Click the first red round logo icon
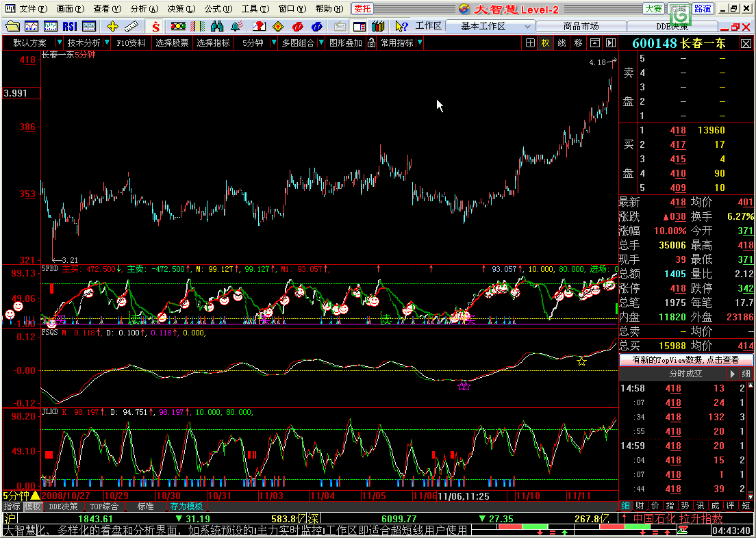The width and height of the screenshot is (756, 538). coord(297,26)
